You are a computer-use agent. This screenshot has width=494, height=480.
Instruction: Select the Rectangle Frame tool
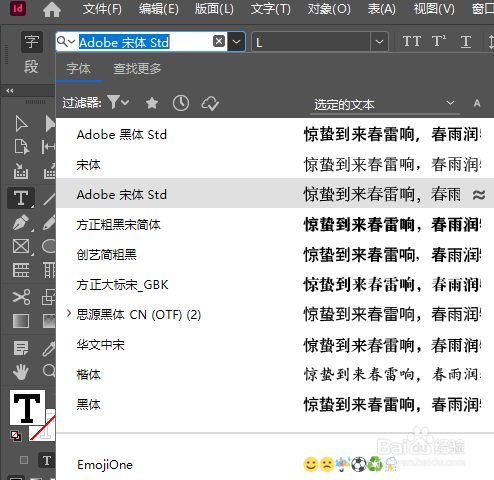tap(21, 247)
